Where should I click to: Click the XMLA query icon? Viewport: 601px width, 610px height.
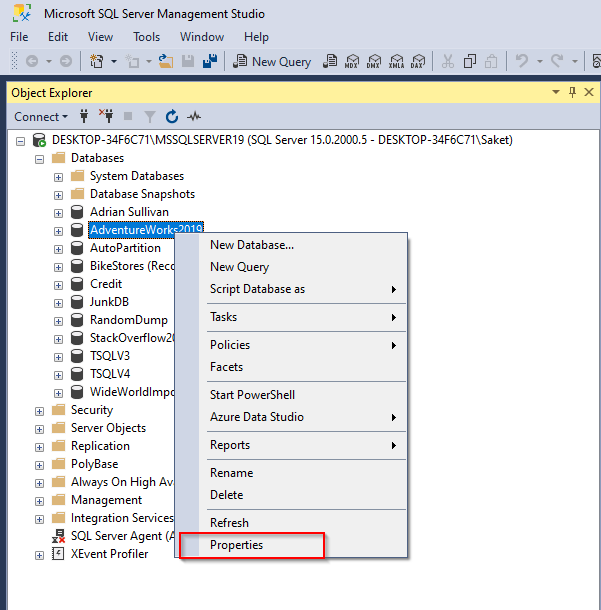[x=396, y=61]
